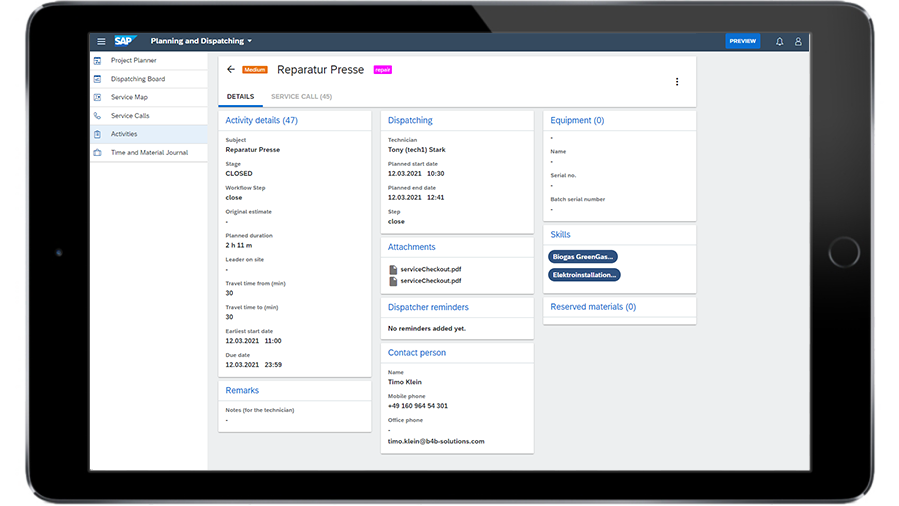Open the three-dot more options menu
The image size is (899, 506).
[677, 82]
